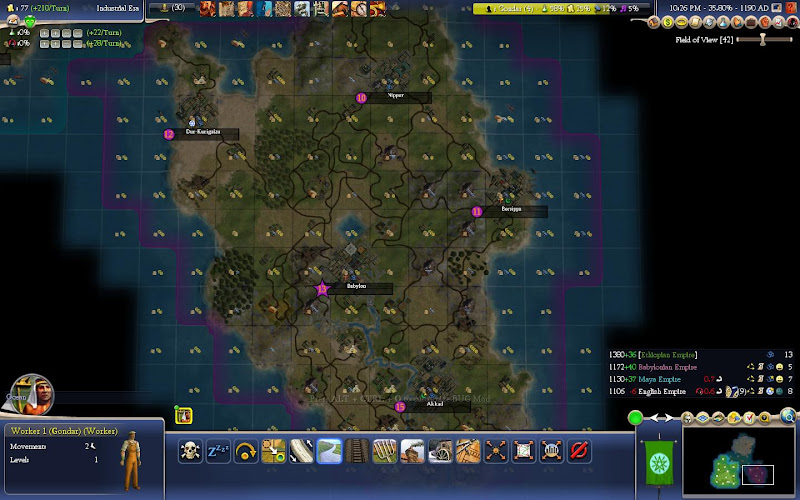Open the Espionage Advisor screen
Image resolution: width=800 pixels, height=500 pixels.
pos(792,22)
